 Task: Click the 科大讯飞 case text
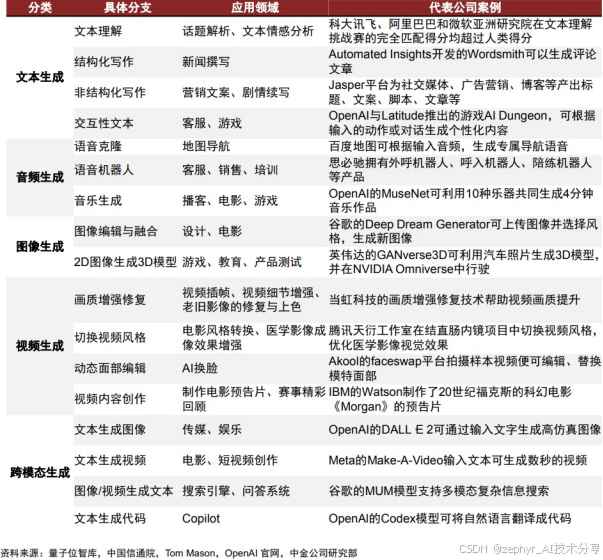tap(461, 31)
